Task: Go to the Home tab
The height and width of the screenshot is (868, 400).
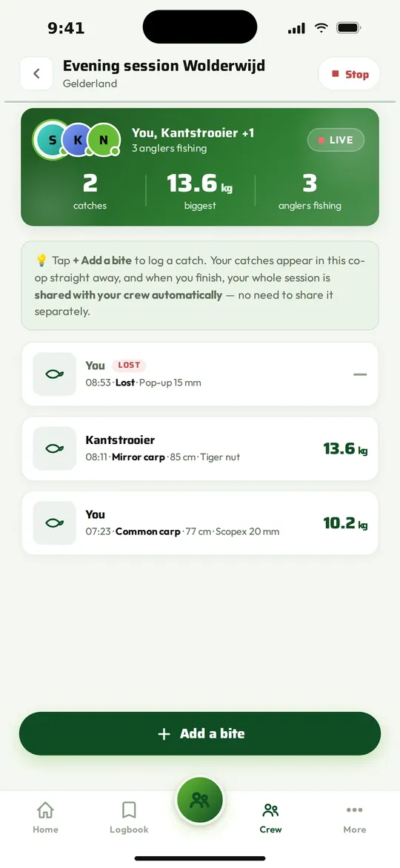Action: click(x=45, y=818)
